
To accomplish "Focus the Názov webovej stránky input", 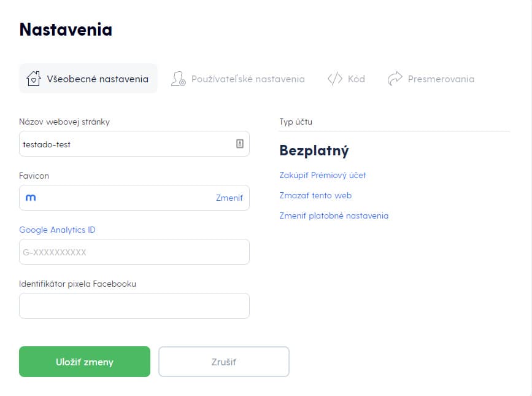I will [134, 144].
